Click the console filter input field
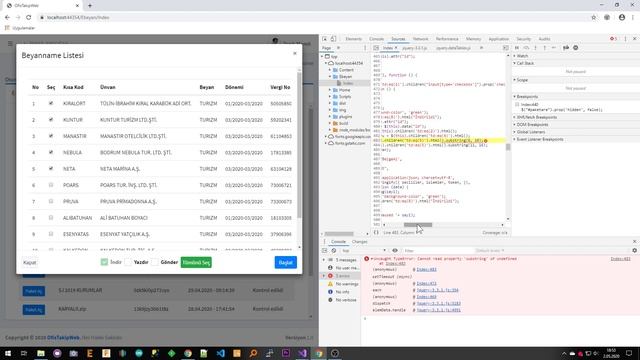This screenshot has width=640, height=360. [437, 250]
